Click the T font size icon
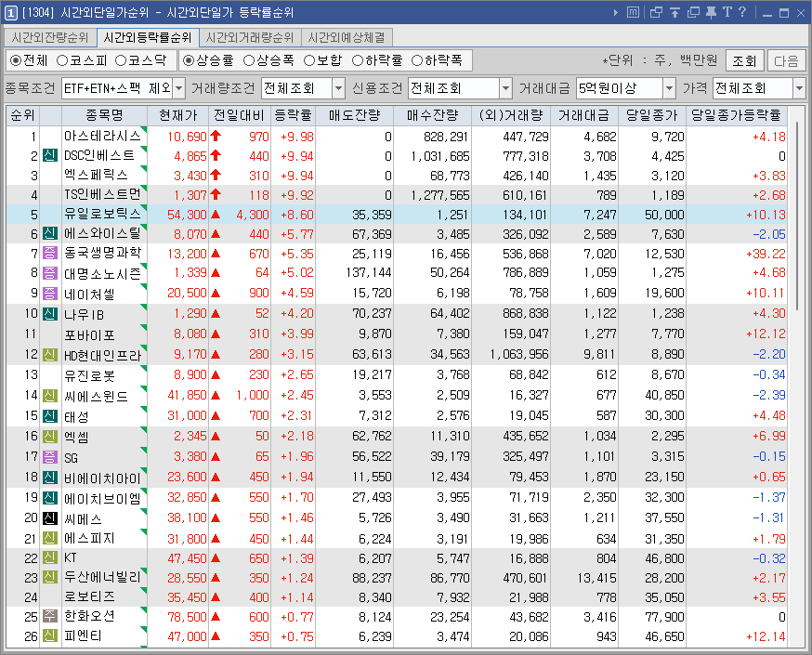The height and width of the screenshot is (655, 812). (727, 12)
